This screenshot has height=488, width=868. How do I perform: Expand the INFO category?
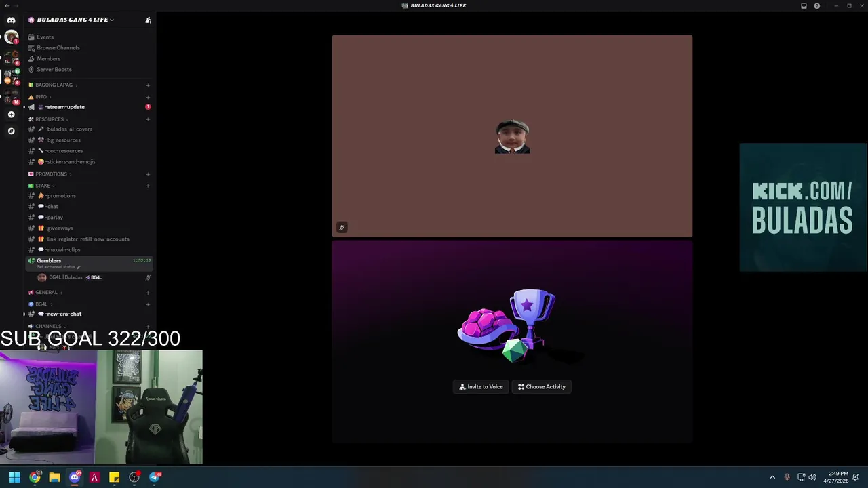[40, 97]
